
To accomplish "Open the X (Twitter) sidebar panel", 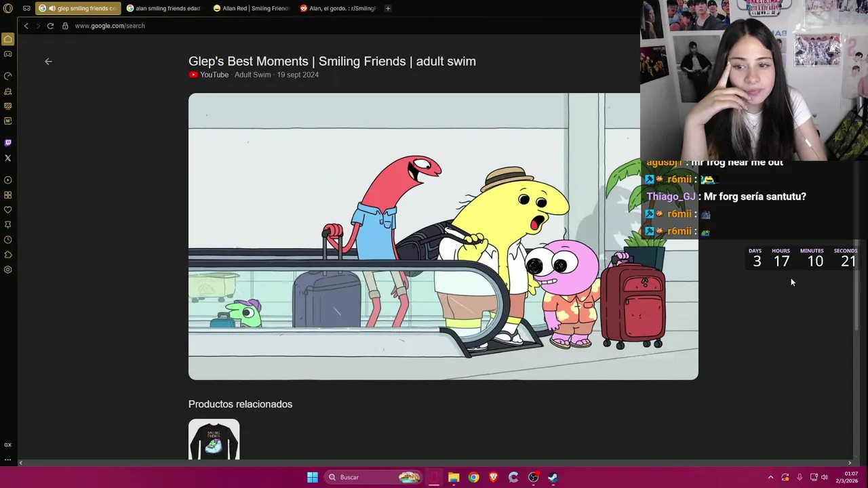I will coord(8,158).
